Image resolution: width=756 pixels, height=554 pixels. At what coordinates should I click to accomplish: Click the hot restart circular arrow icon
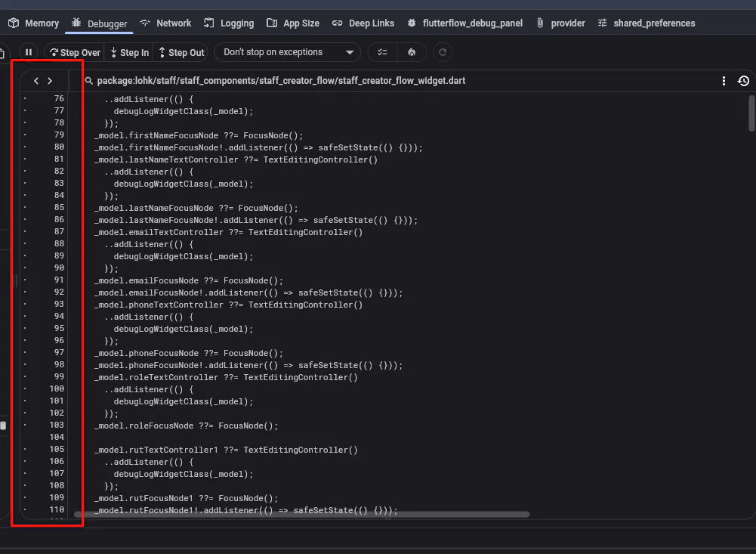(443, 52)
